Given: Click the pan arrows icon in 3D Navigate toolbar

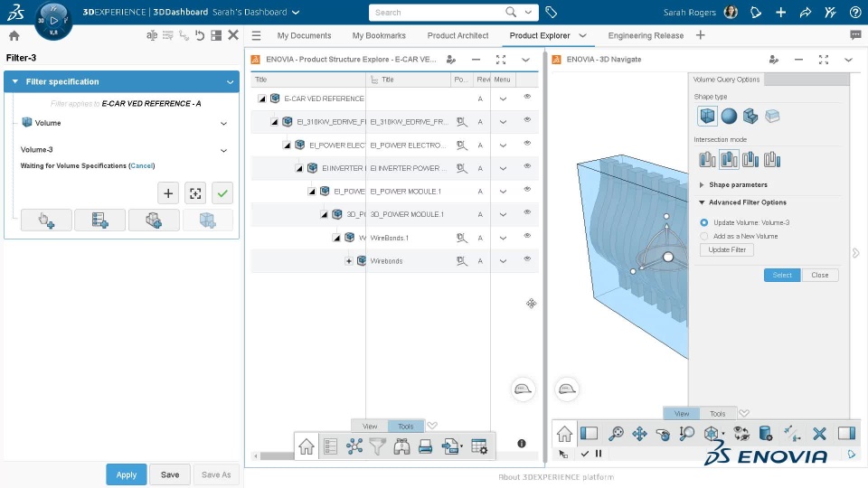Looking at the screenshot, I should (x=639, y=434).
